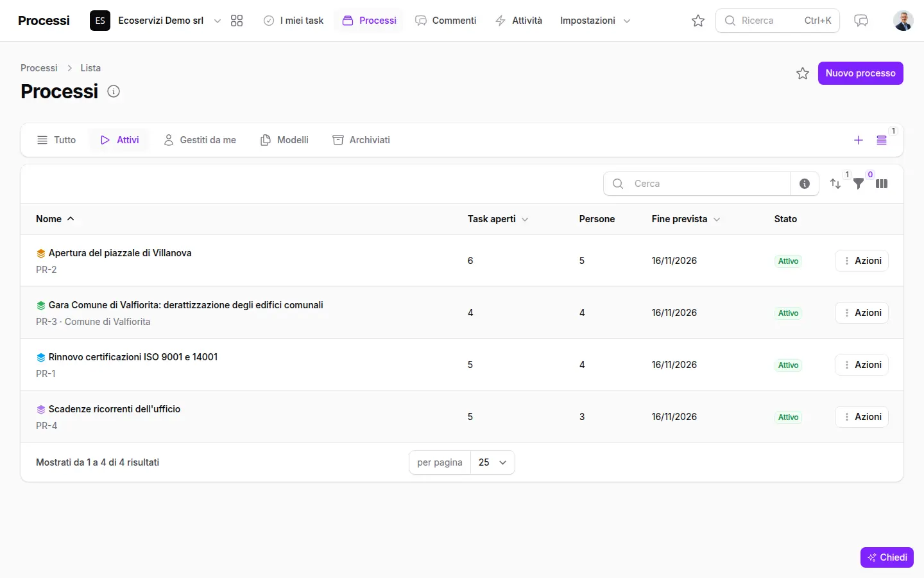
Task: Click icon of Scadenze ricorrenti process
Action: [41, 409]
